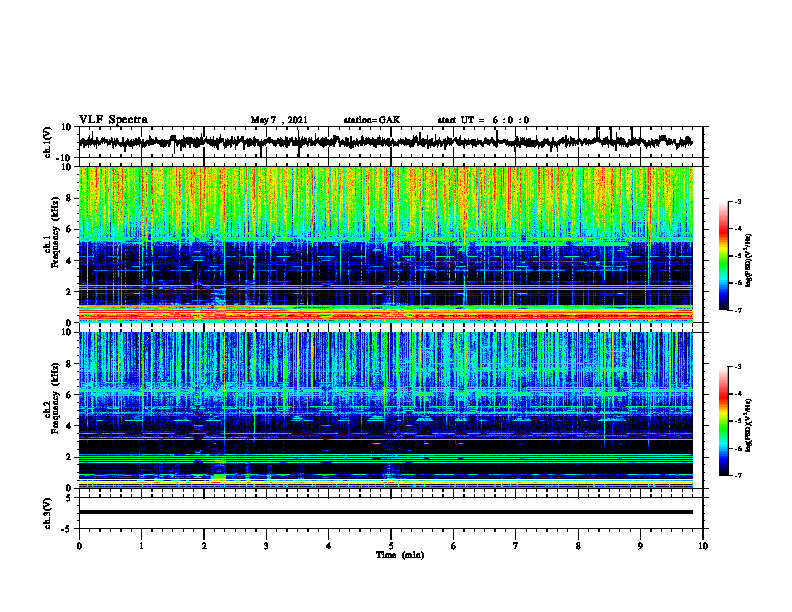The height and width of the screenshot is (612, 792).
Task: Click the "ch.3(V)" axis label
Action: point(48,514)
